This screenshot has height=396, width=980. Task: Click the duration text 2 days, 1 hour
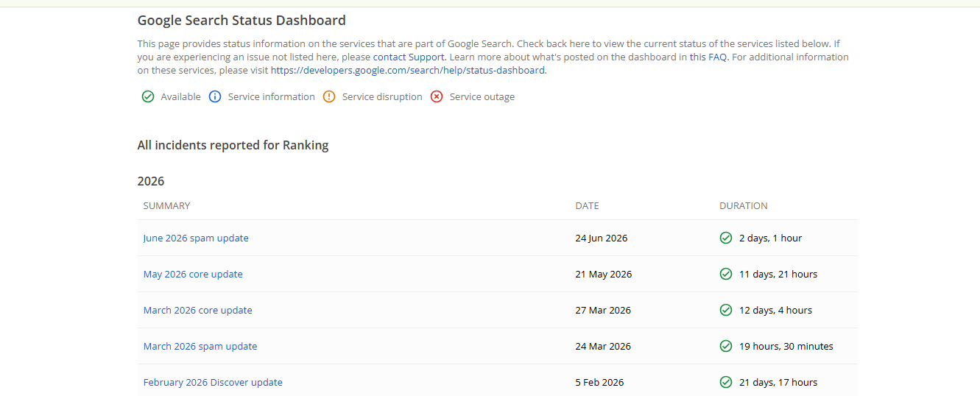(x=771, y=238)
